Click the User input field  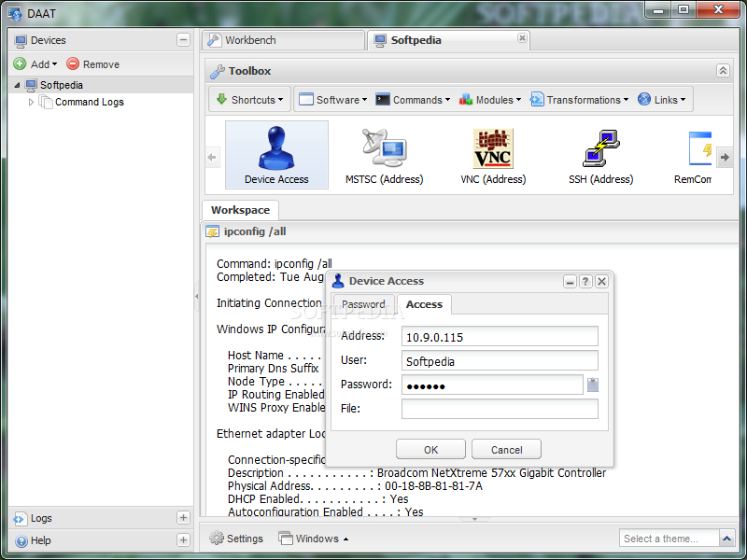click(x=500, y=361)
